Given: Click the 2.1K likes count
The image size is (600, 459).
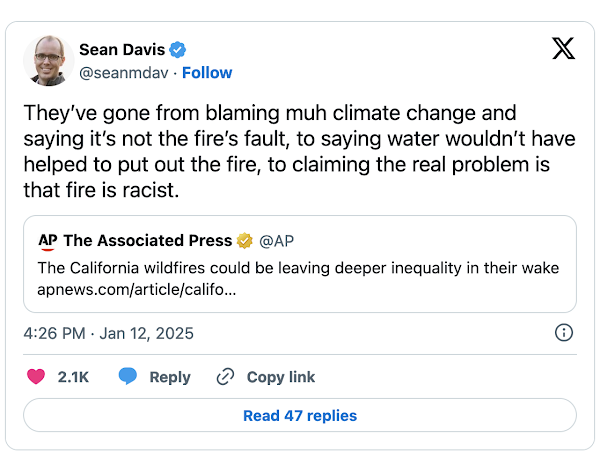Looking at the screenshot, I should point(73,377).
